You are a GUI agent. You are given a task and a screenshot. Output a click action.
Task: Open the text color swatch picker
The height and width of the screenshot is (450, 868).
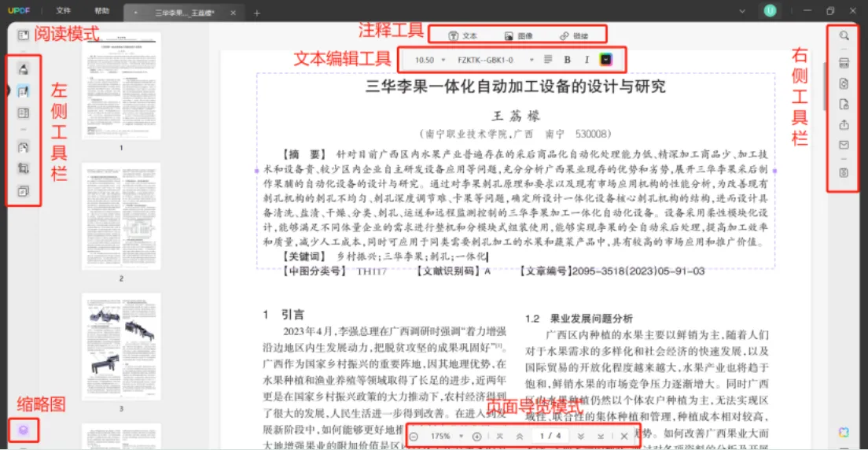(x=606, y=59)
